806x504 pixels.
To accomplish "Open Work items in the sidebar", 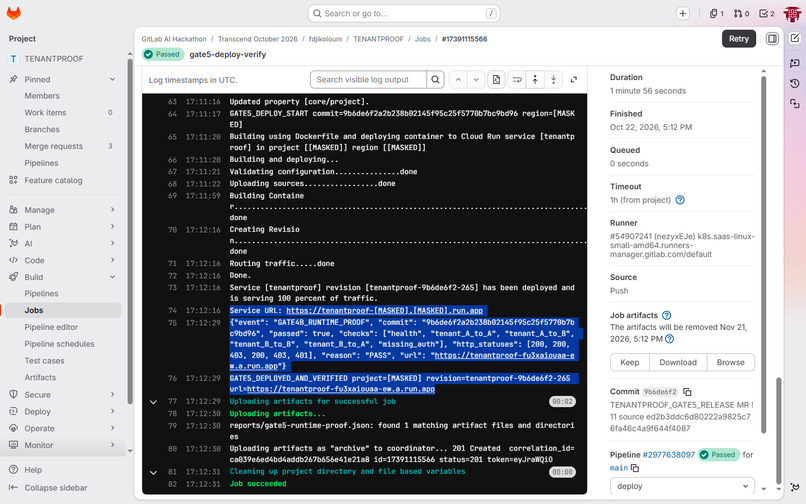I will tap(63, 113).
